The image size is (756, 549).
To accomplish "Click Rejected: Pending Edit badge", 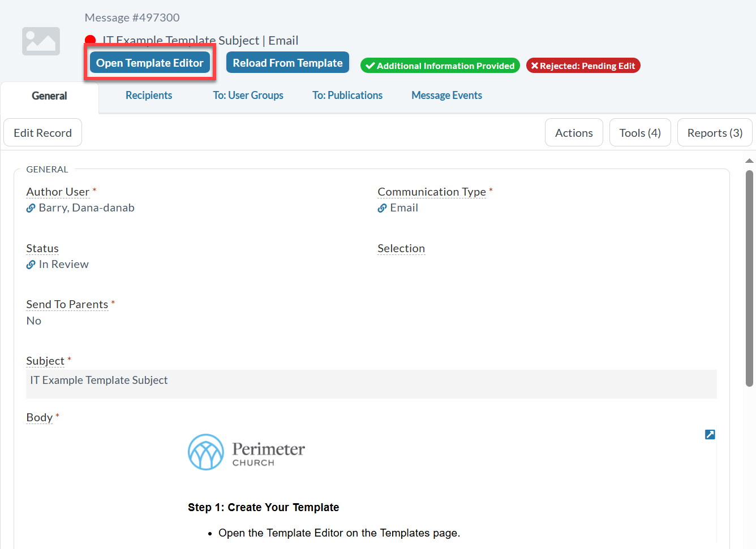I will click(583, 66).
